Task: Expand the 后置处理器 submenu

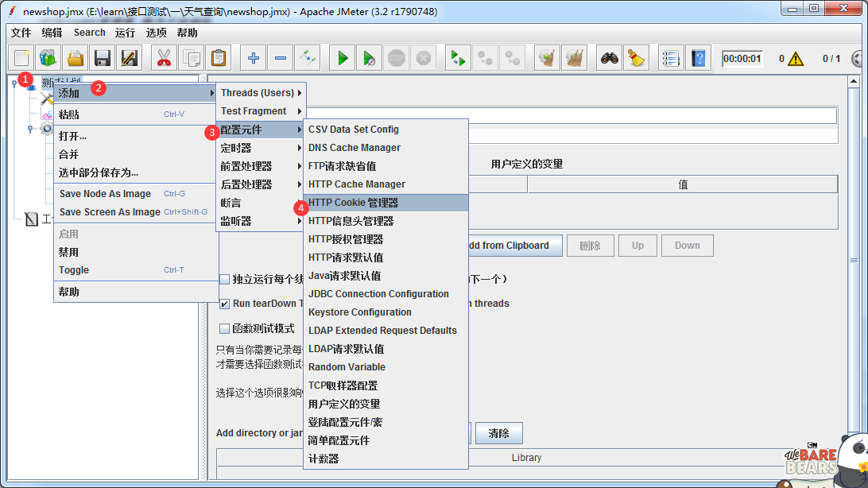Action: coord(260,185)
